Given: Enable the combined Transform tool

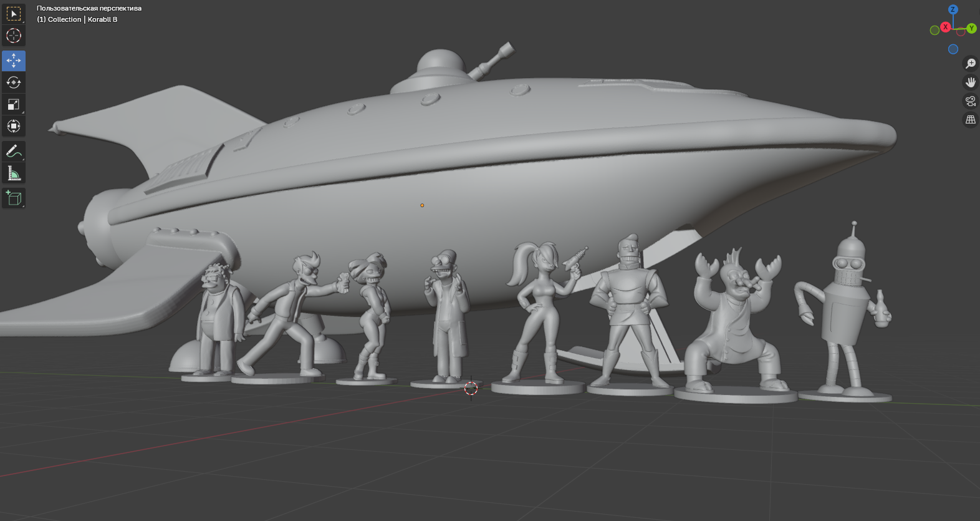Looking at the screenshot, I should [14, 126].
